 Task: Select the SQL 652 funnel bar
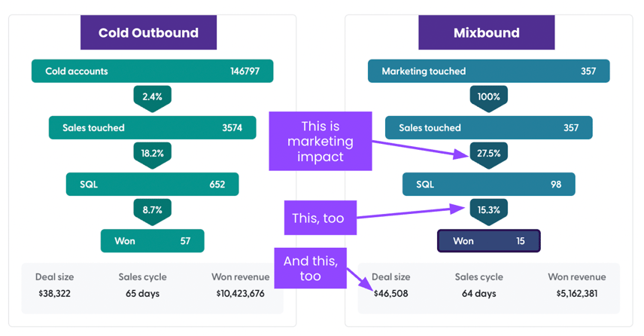coord(152,185)
